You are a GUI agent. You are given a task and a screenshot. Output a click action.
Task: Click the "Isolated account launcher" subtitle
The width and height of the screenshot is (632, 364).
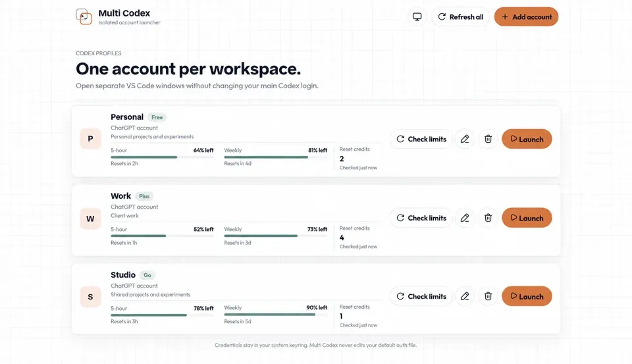point(129,22)
